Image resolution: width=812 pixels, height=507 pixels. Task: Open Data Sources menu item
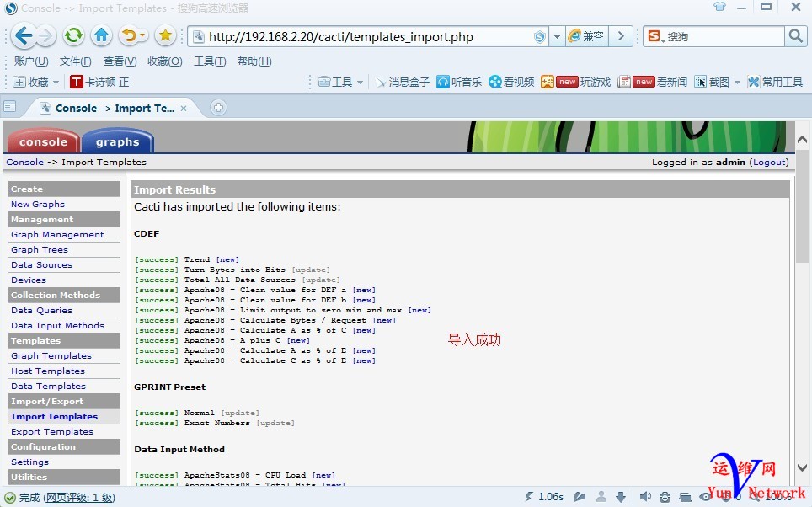click(x=41, y=264)
